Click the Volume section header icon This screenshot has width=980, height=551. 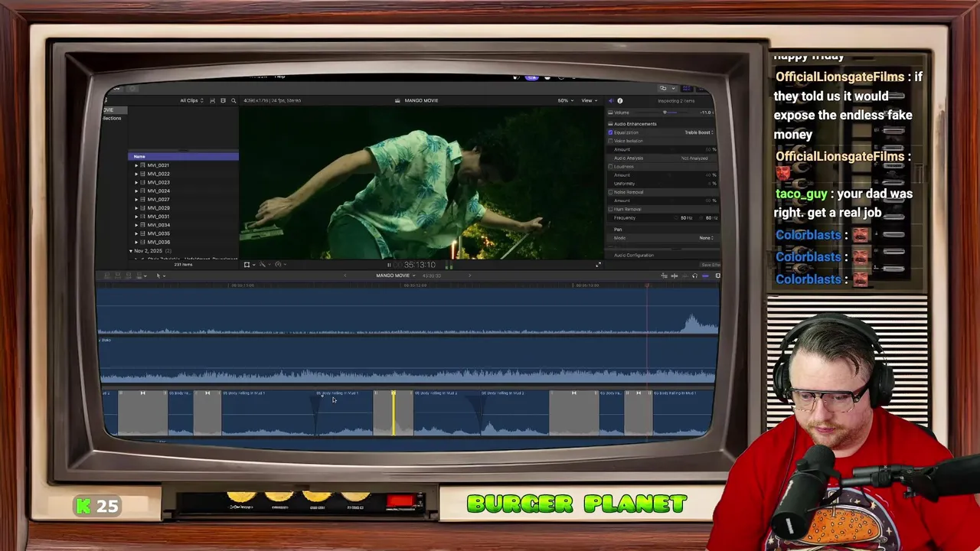pyautogui.click(x=610, y=112)
